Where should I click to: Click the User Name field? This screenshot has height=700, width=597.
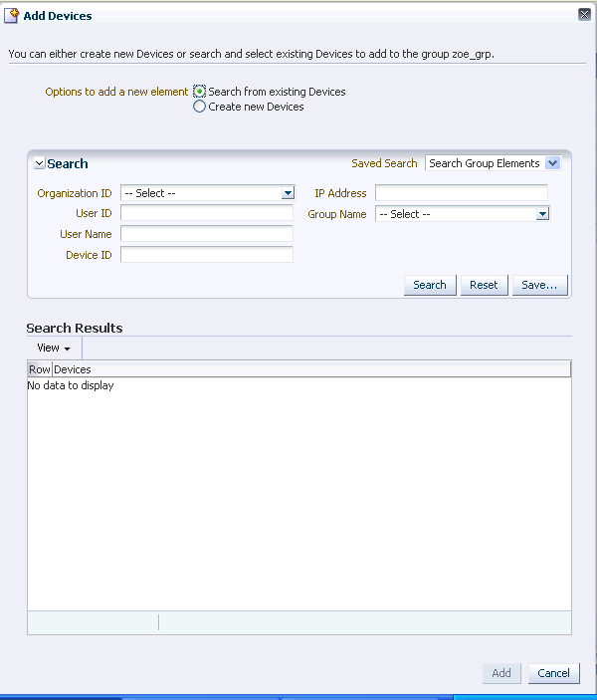tap(207, 234)
